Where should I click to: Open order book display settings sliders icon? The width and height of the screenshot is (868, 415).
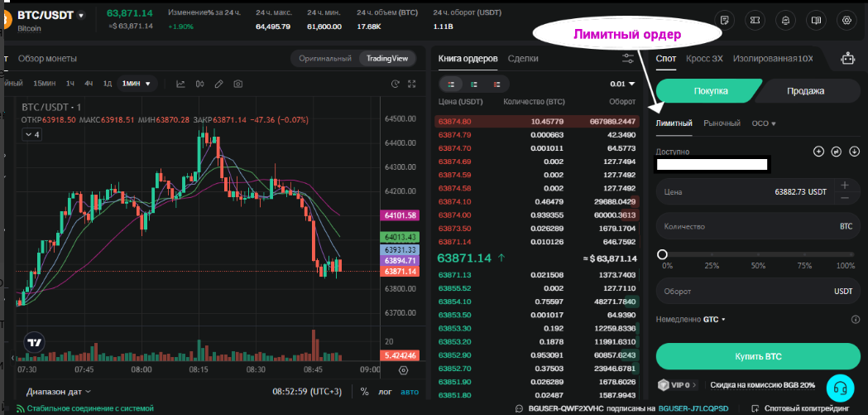[628, 59]
